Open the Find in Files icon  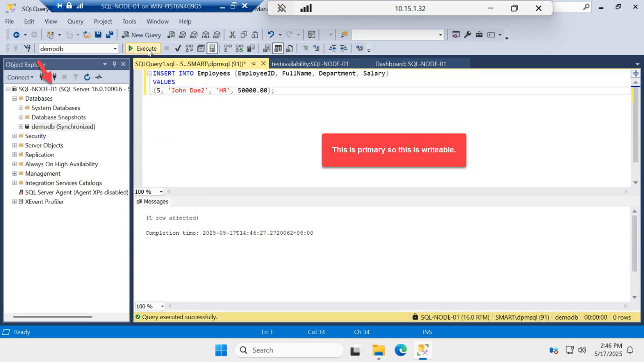pos(344,35)
